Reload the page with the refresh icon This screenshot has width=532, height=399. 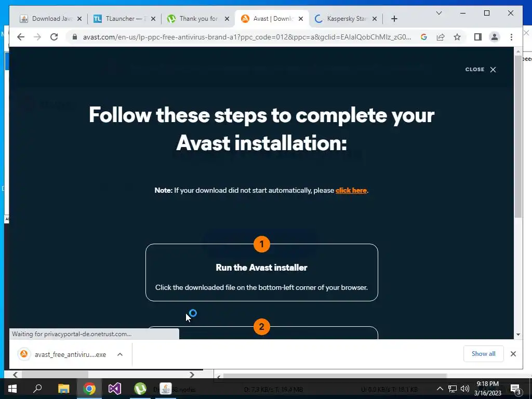[x=54, y=37]
